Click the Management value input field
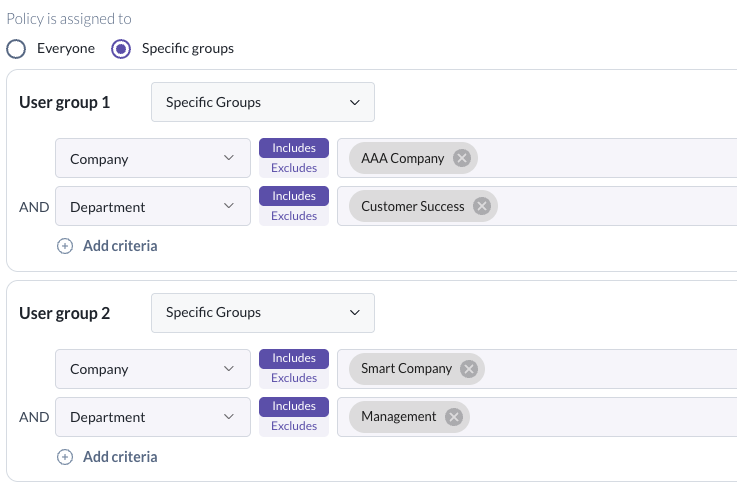The width and height of the screenshot is (737, 490). tap(600, 417)
